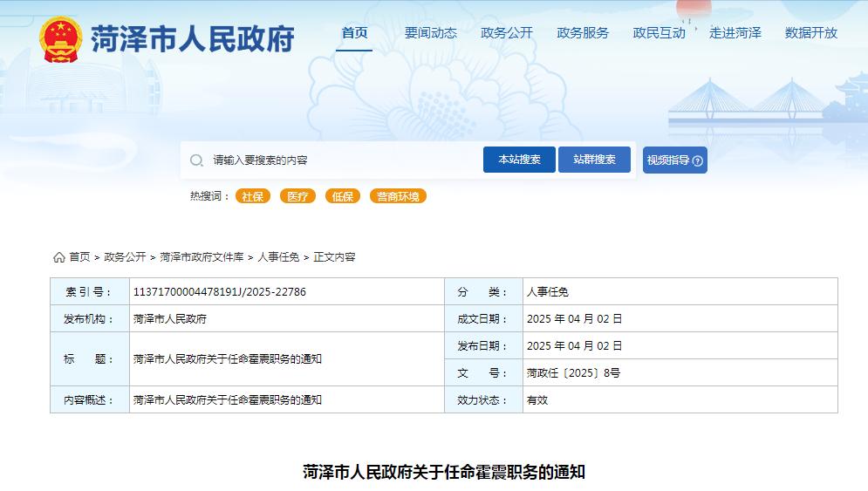The image size is (868, 491).
Task: Select the 营商环境 hot search tag
Action: [x=398, y=196]
